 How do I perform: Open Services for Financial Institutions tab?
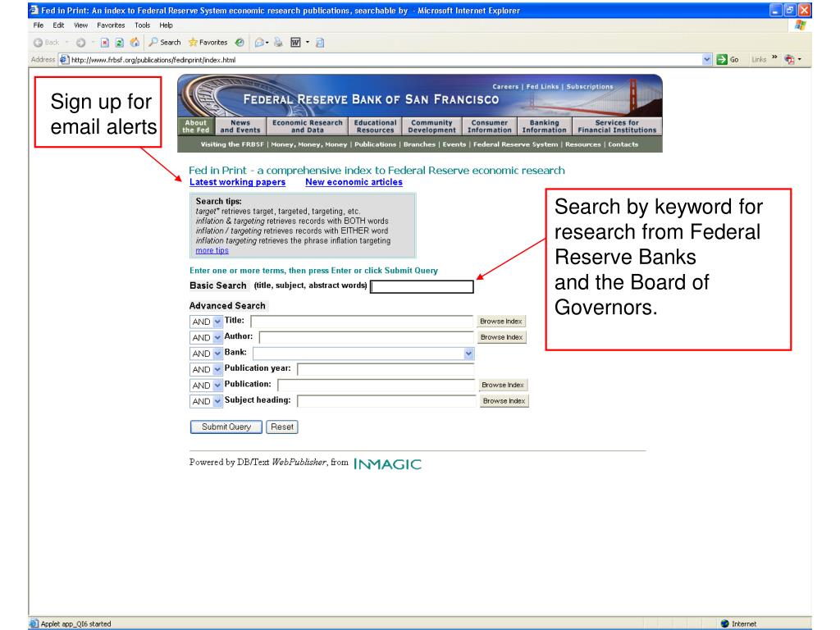tap(617, 126)
